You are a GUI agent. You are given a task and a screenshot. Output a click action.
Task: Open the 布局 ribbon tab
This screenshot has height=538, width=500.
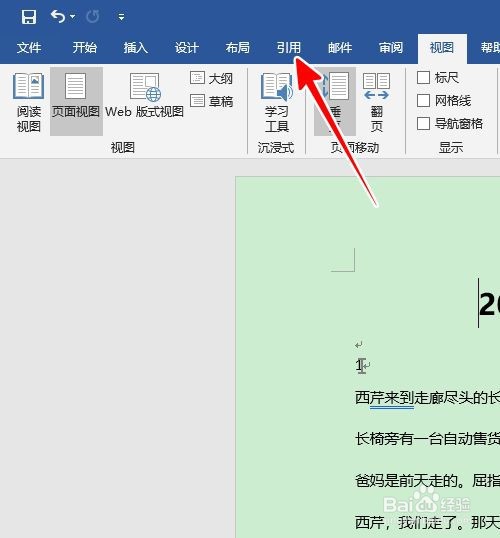coord(237,48)
